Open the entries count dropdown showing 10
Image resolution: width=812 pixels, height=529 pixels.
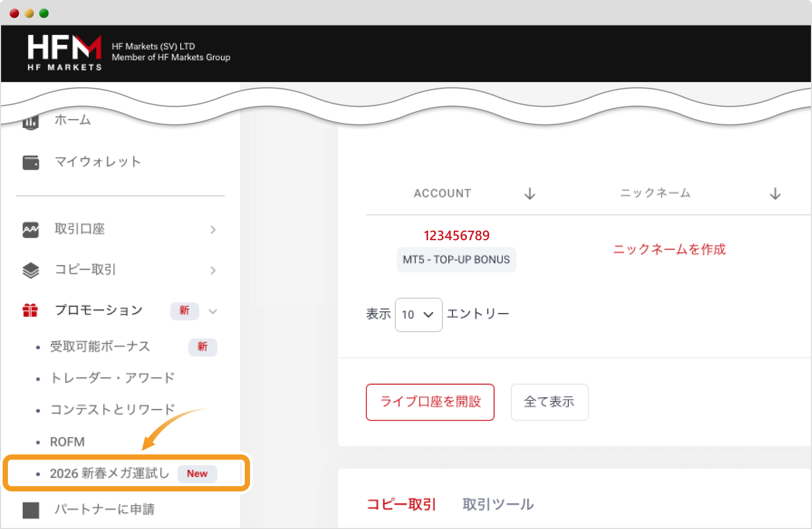click(x=418, y=315)
